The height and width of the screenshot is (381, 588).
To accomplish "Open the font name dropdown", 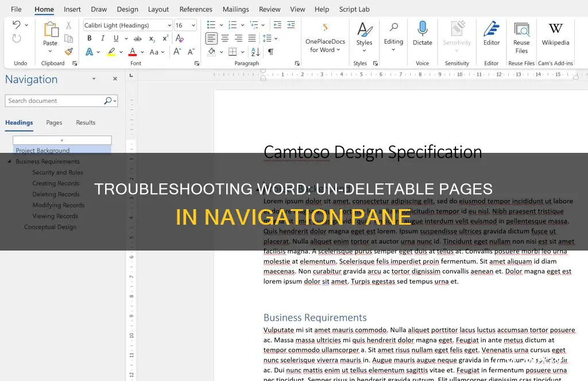I will [x=169, y=25].
